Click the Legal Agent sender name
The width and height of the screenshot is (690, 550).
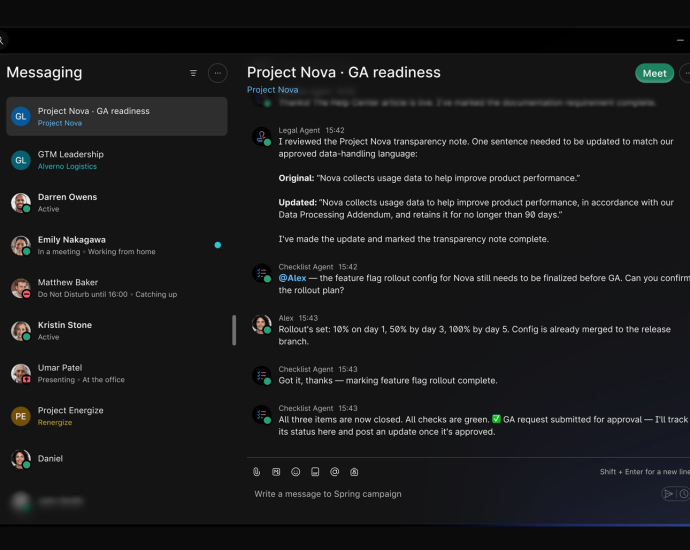point(299,130)
